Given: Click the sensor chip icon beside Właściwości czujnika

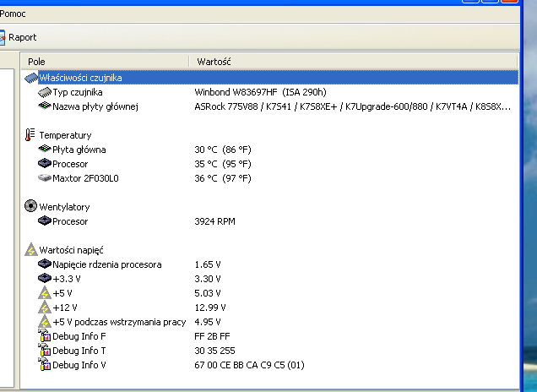Looking at the screenshot, I should (x=31, y=78).
